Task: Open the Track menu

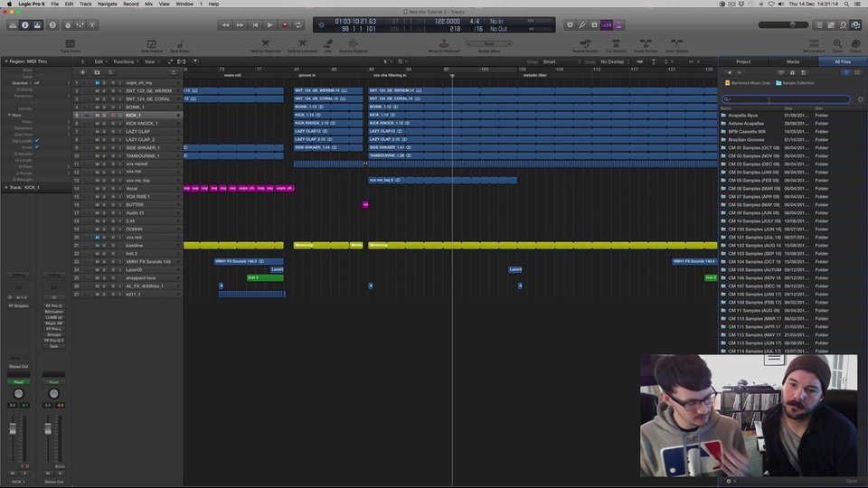Action: (85, 4)
